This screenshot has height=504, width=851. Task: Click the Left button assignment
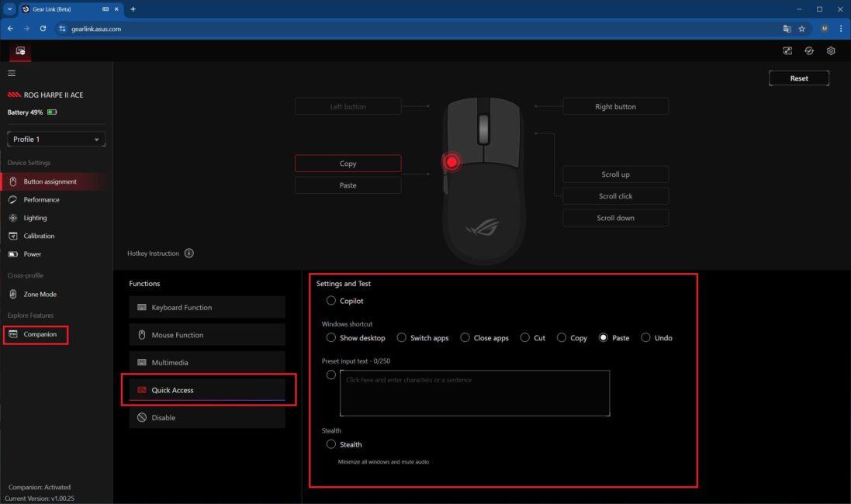348,106
